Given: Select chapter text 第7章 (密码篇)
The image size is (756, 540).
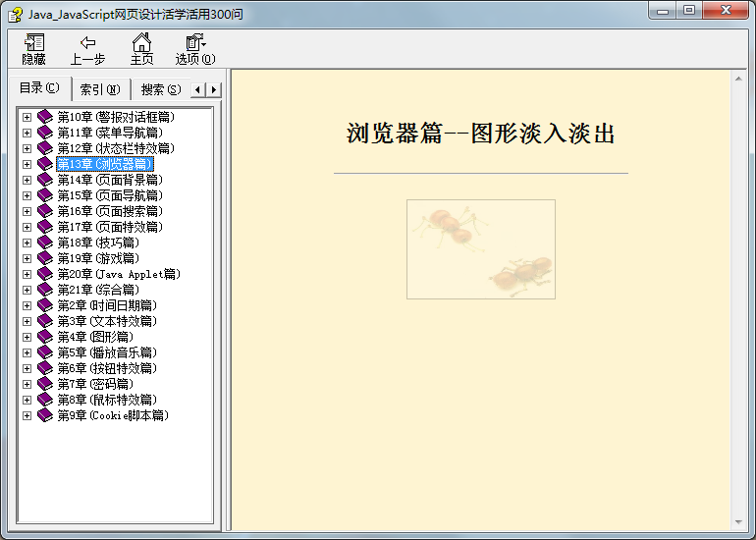Looking at the screenshot, I should [95, 384].
